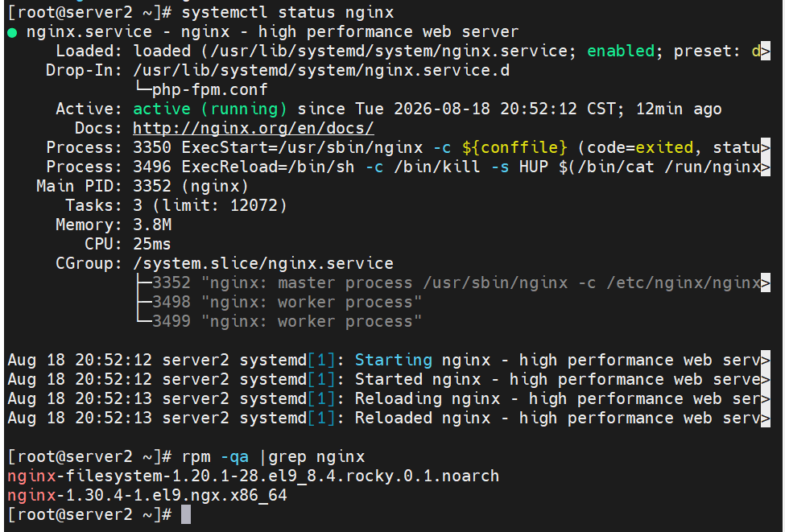Screen dimensions: 785x532
Task: Select 'nginx.service' unit name in header line
Action: [x=89, y=32]
